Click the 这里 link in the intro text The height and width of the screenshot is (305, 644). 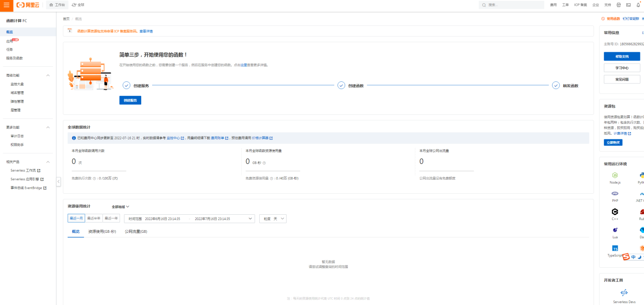pyautogui.click(x=243, y=65)
